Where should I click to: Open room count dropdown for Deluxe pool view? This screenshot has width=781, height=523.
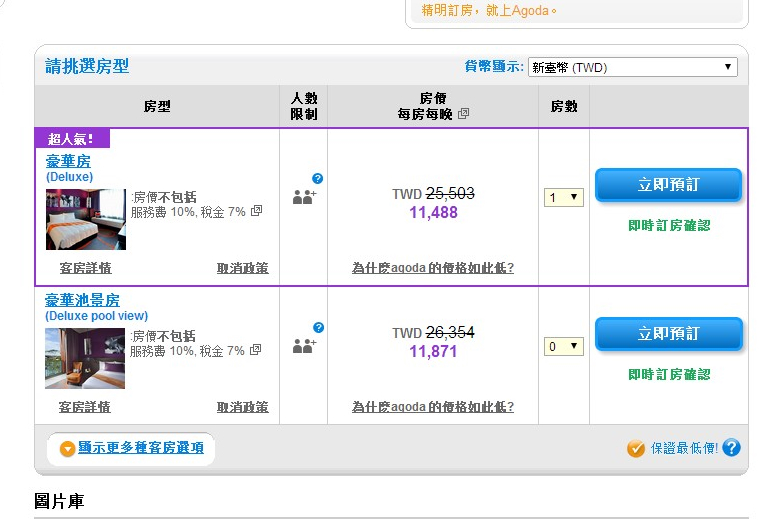coord(563,346)
